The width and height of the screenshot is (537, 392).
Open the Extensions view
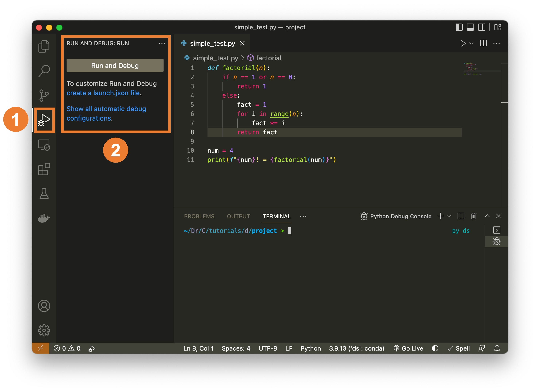[44, 169]
